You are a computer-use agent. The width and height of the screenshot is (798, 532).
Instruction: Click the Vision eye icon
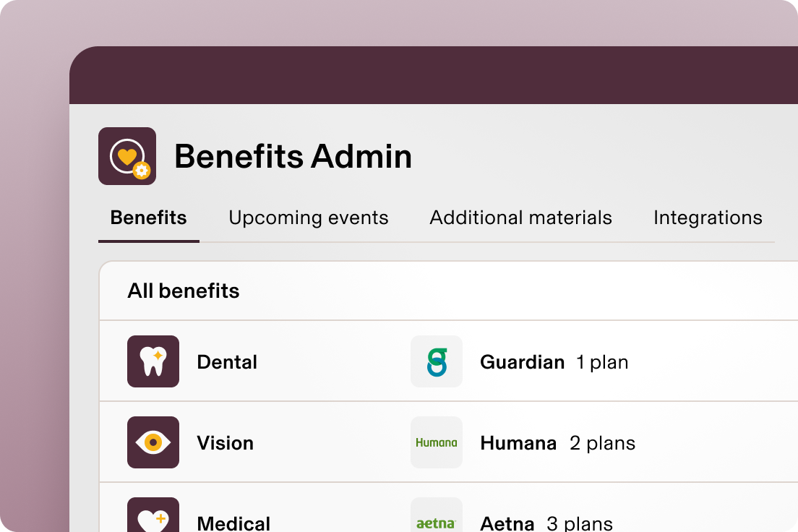pos(153,442)
